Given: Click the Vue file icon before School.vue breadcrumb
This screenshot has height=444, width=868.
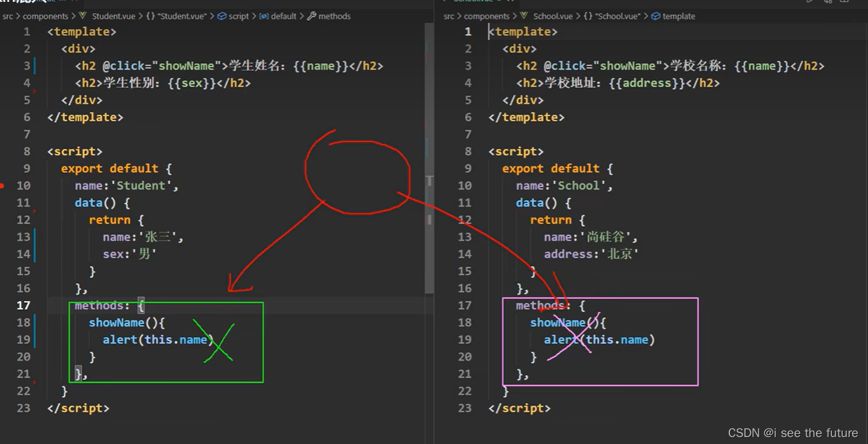Looking at the screenshot, I should (x=524, y=16).
